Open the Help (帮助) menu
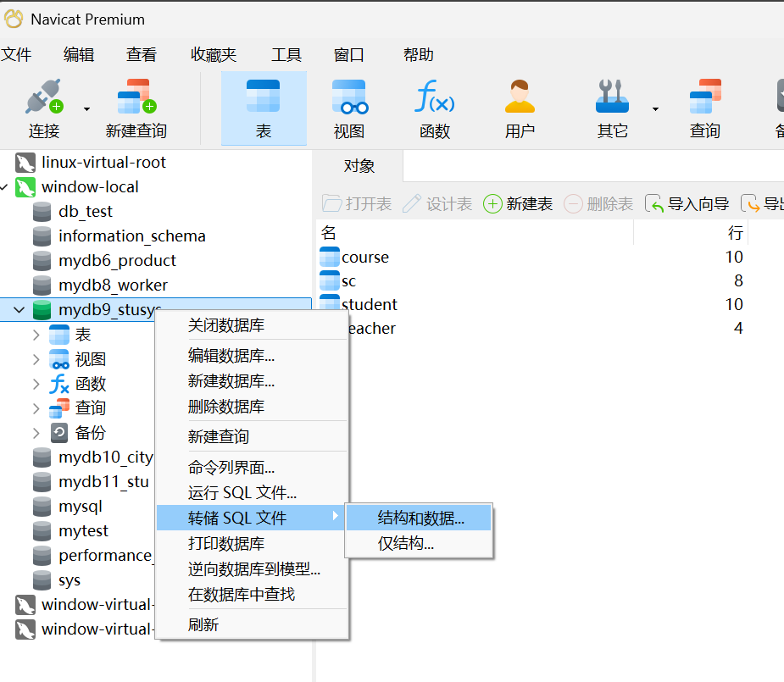The height and width of the screenshot is (682, 784). tap(419, 54)
